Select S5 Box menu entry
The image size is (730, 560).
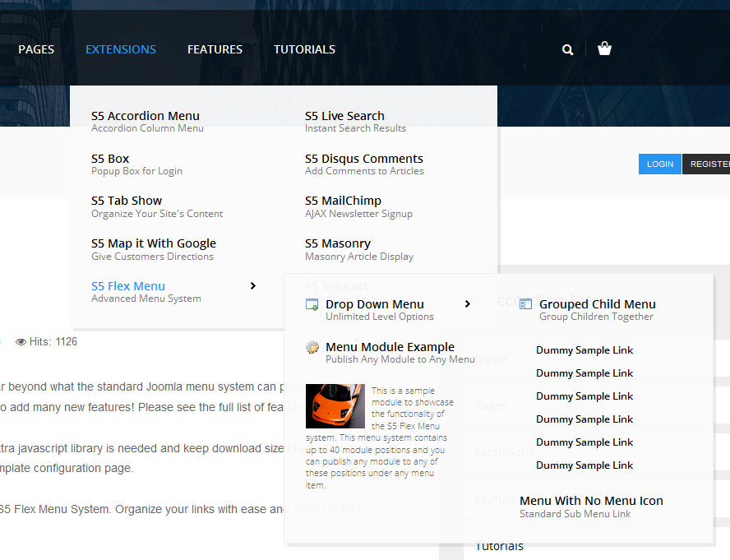coord(110,159)
